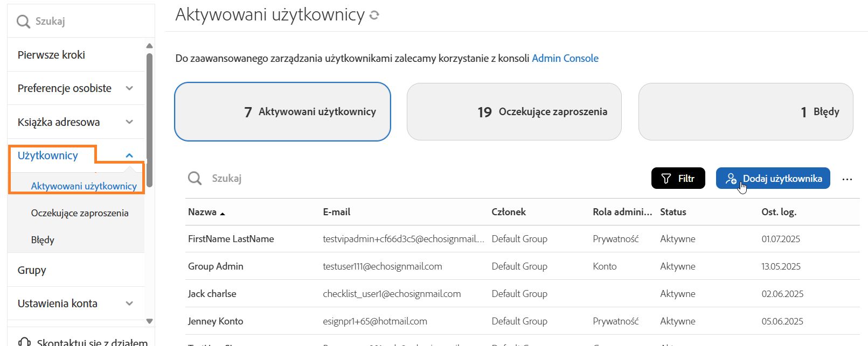Click the sidebar scrollbar thumb

pyautogui.click(x=149, y=120)
